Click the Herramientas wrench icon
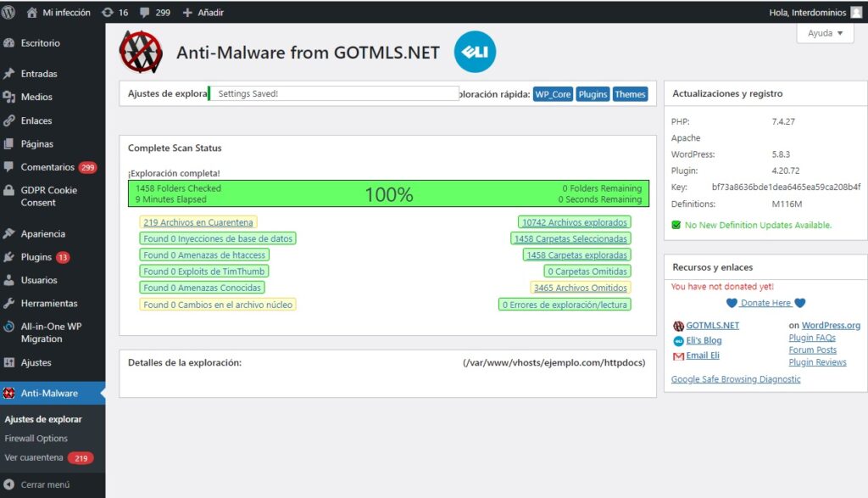 8,303
